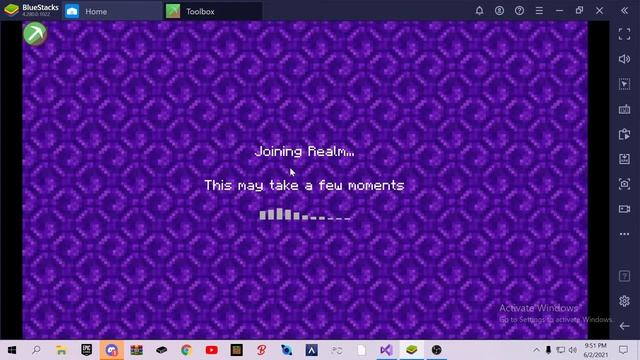Open Windows Action Center notifications
The width and height of the screenshot is (640, 360).
(623, 350)
